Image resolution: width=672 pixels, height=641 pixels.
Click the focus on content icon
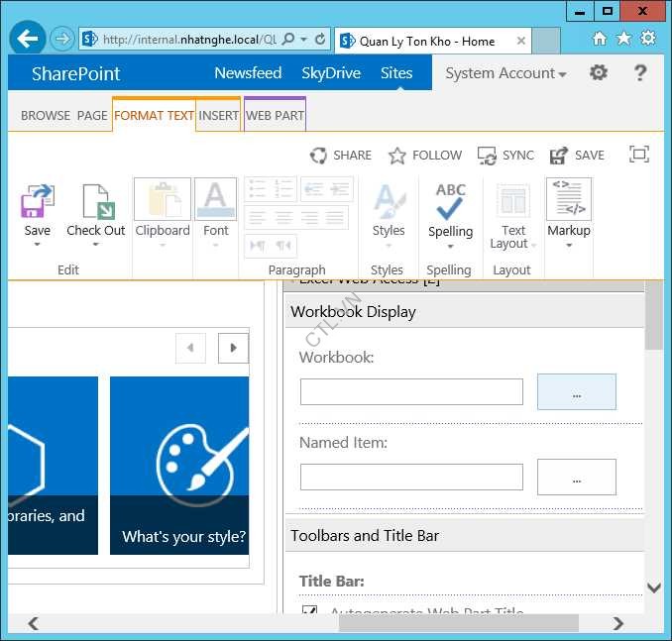click(x=639, y=155)
